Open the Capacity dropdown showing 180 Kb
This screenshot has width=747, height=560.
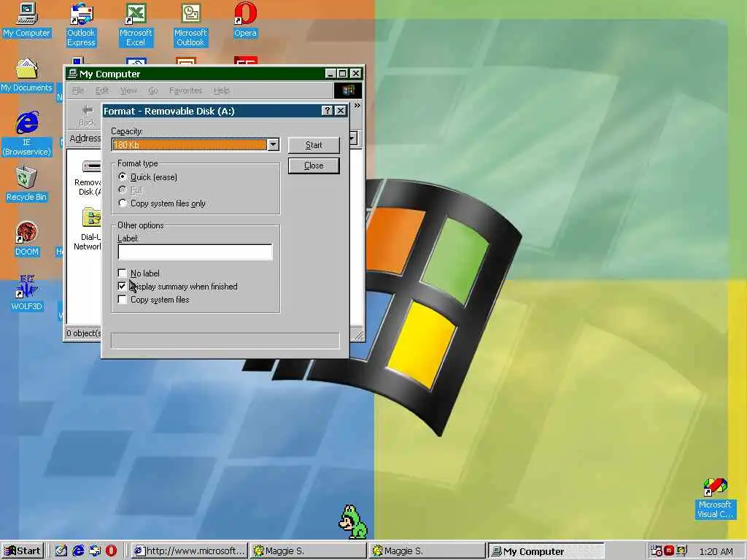pyautogui.click(x=273, y=145)
